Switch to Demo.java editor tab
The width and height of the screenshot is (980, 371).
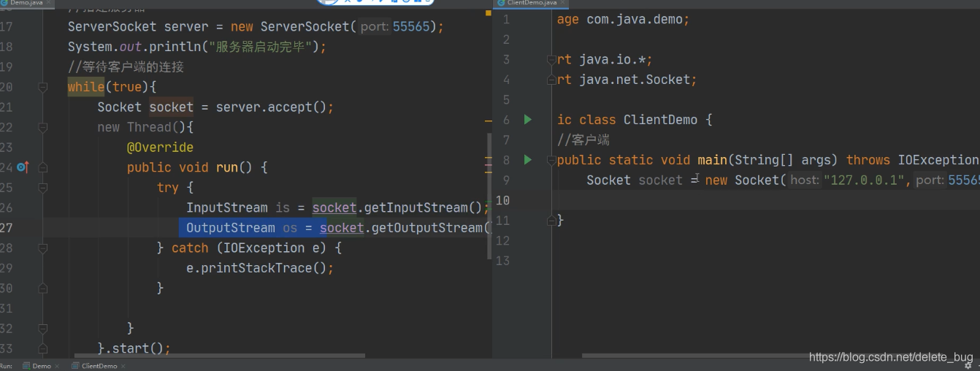26,3
